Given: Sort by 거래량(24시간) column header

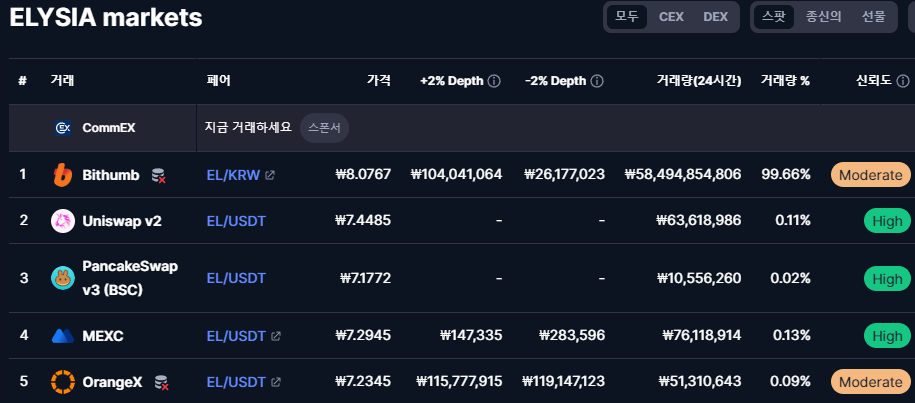Looking at the screenshot, I should click(x=698, y=81).
